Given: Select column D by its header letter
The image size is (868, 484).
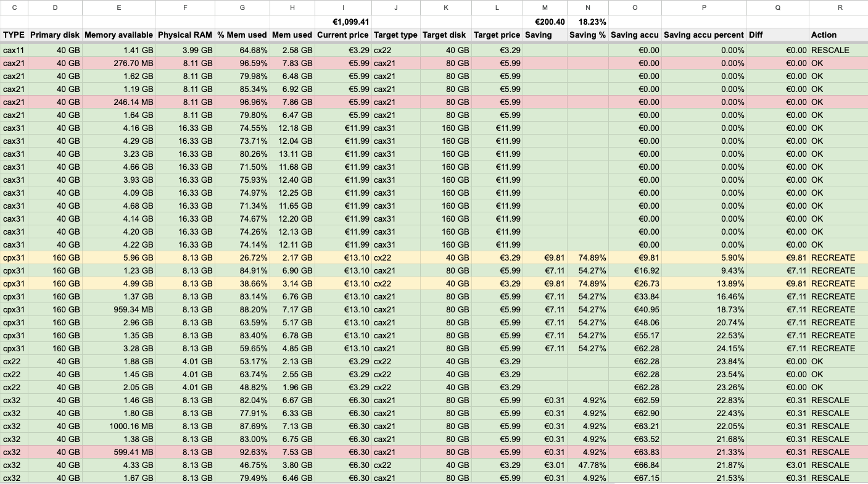Looking at the screenshot, I should tap(56, 7).
